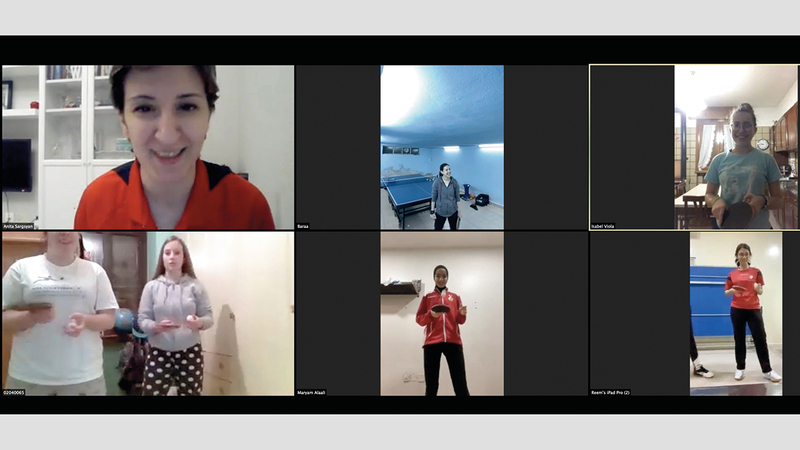Viewport: 800px width, 450px height.
Task: Click the paddle held by Maryam Alaali
Action: (x=441, y=309)
